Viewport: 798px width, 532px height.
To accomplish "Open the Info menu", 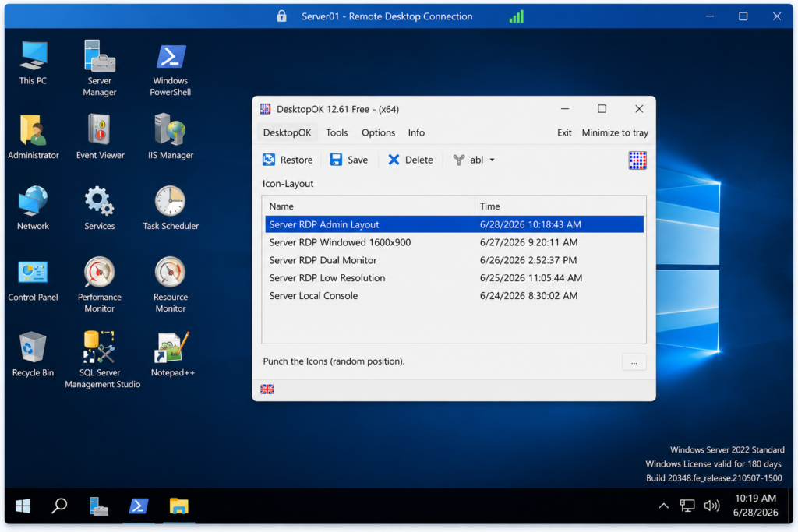I will click(416, 132).
